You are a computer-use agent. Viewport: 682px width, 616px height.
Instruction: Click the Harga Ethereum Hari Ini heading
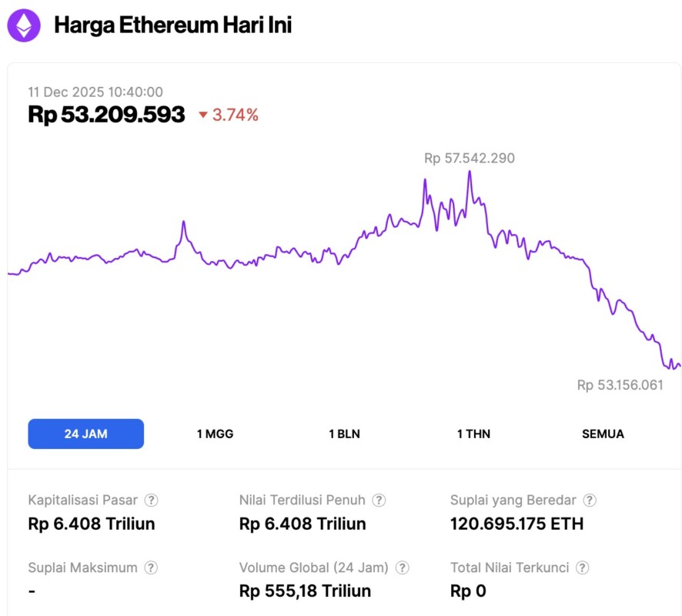tap(172, 25)
